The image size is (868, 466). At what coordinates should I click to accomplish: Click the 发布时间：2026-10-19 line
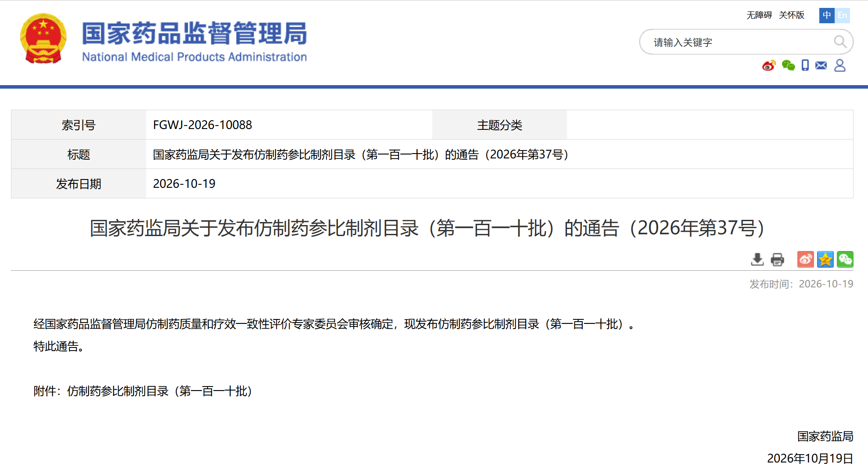(x=801, y=284)
